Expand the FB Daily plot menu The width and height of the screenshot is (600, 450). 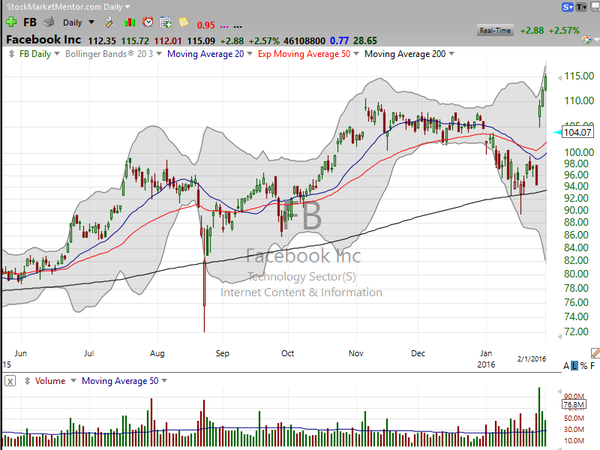(x=57, y=54)
